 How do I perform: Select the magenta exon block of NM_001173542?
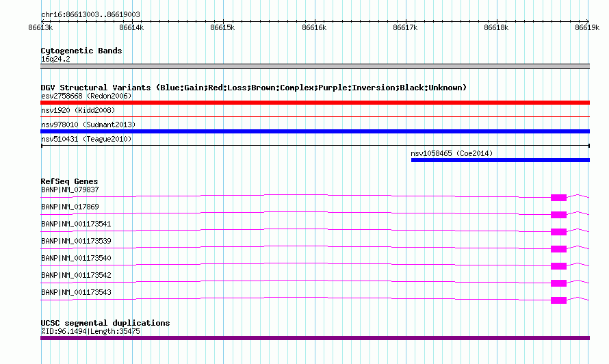[x=558, y=283]
